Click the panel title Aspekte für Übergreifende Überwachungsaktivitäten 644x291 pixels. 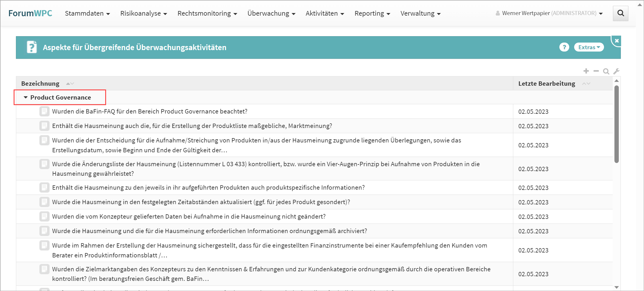pyautogui.click(x=134, y=47)
